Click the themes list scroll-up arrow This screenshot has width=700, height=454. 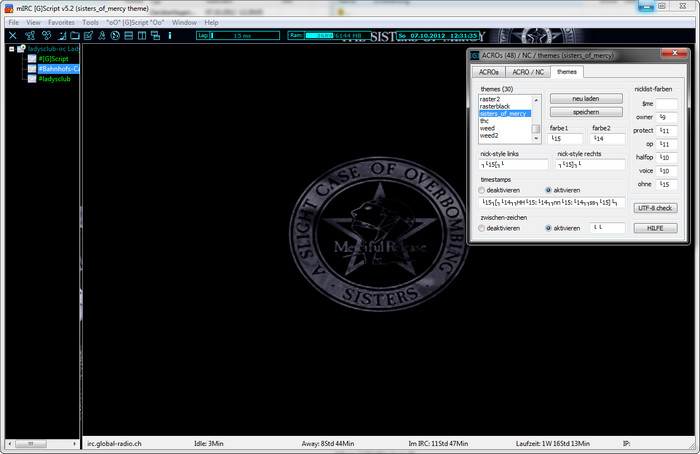pyautogui.click(x=536, y=100)
